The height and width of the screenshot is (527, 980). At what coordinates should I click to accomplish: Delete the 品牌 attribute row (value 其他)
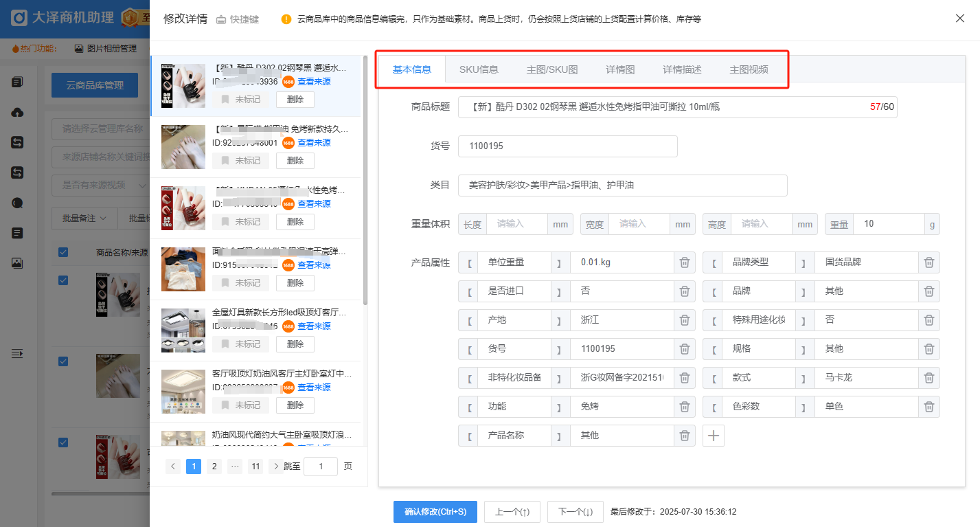click(929, 291)
